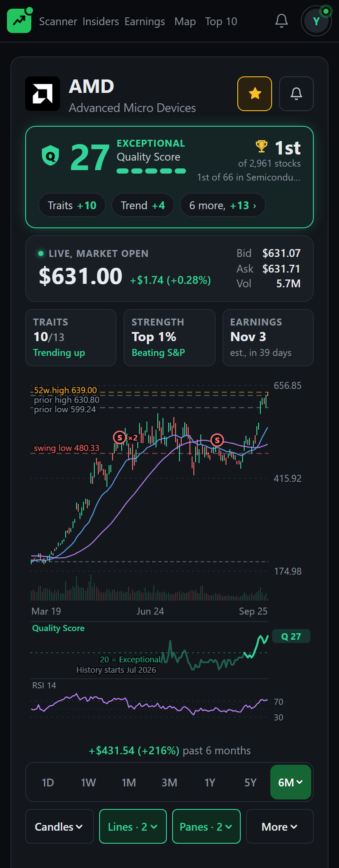Click the RSI 14 pane label

pyautogui.click(x=44, y=685)
